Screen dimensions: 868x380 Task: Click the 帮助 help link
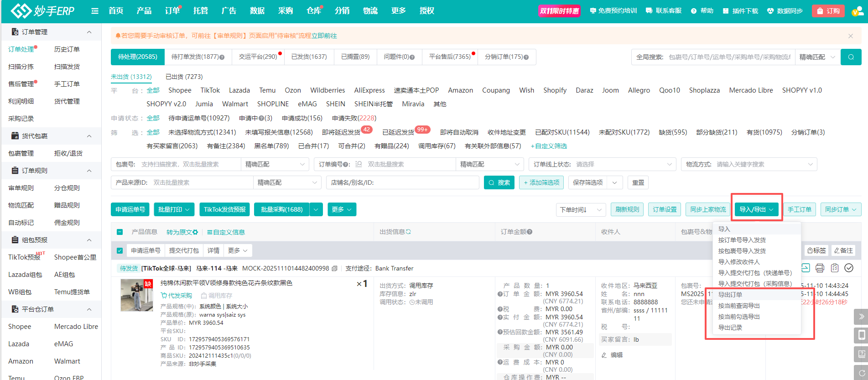tap(702, 10)
